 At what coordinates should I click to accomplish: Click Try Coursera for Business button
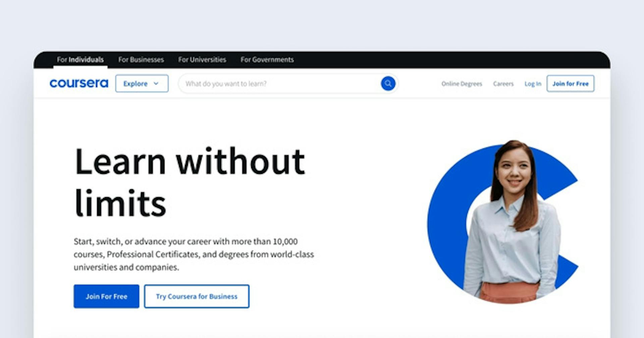pyautogui.click(x=197, y=296)
